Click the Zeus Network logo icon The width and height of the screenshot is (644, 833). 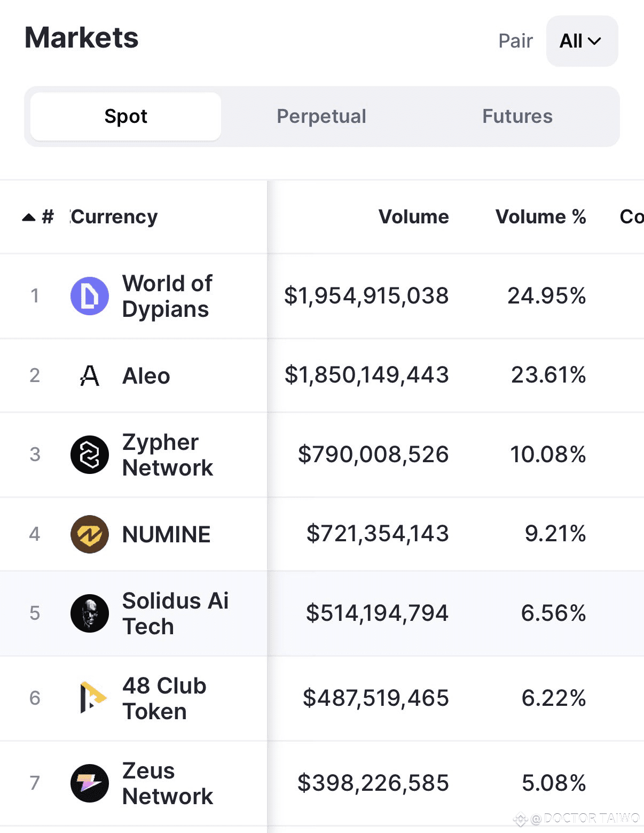pos(90,783)
